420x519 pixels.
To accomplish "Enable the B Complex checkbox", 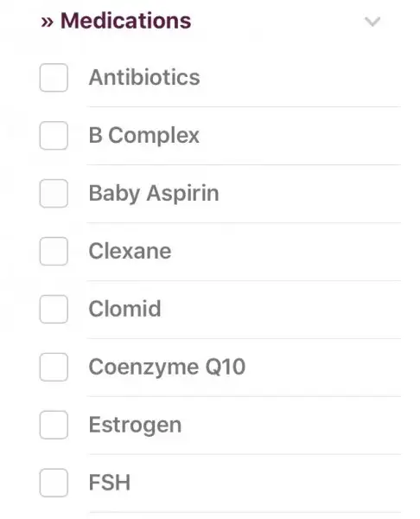I will coord(54,136).
